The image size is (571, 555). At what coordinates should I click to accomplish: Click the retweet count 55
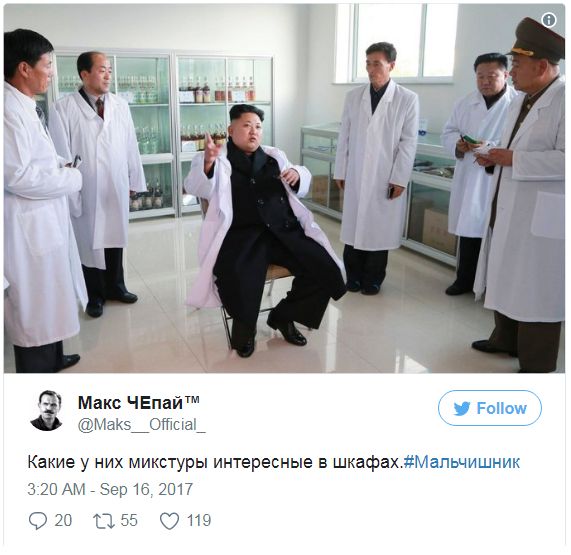pyautogui.click(x=129, y=520)
